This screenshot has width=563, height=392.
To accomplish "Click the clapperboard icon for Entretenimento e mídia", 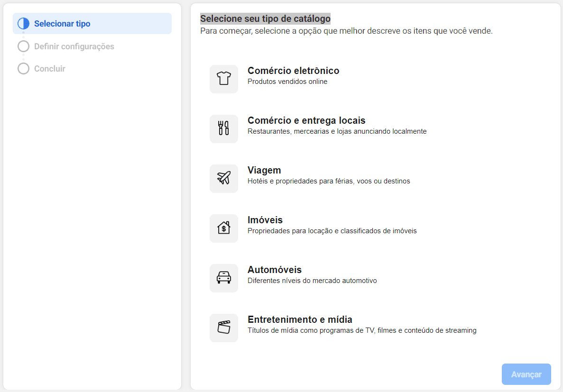I will pos(223,328).
